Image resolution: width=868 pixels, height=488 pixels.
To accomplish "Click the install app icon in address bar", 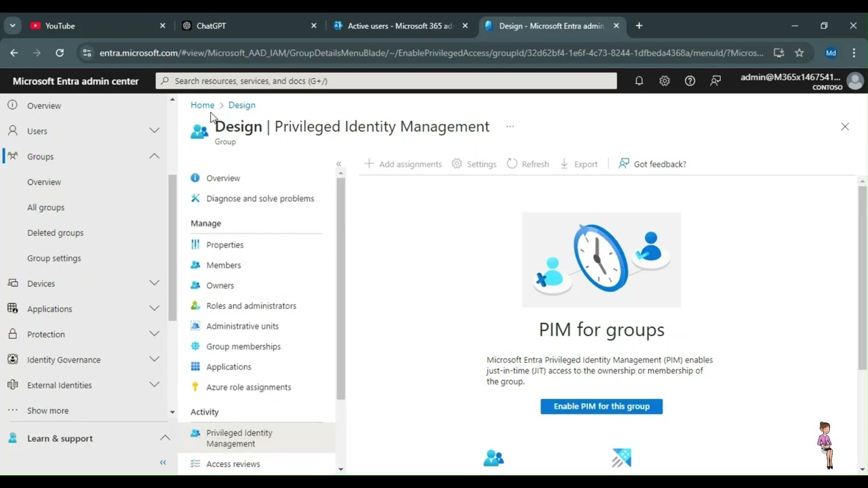I will 778,53.
